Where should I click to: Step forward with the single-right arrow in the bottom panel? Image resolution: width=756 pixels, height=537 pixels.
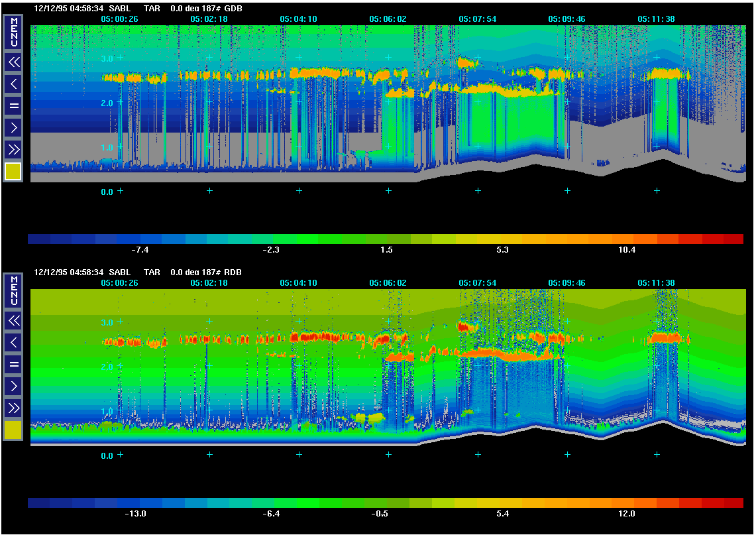(x=13, y=386)
